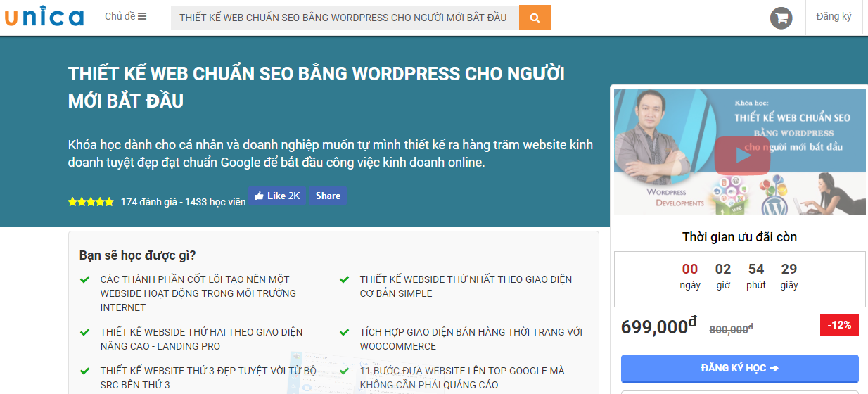Screen dimensions: 868x394
Task: Click the 29 giây countdown value
Action: tap(789, 276)
